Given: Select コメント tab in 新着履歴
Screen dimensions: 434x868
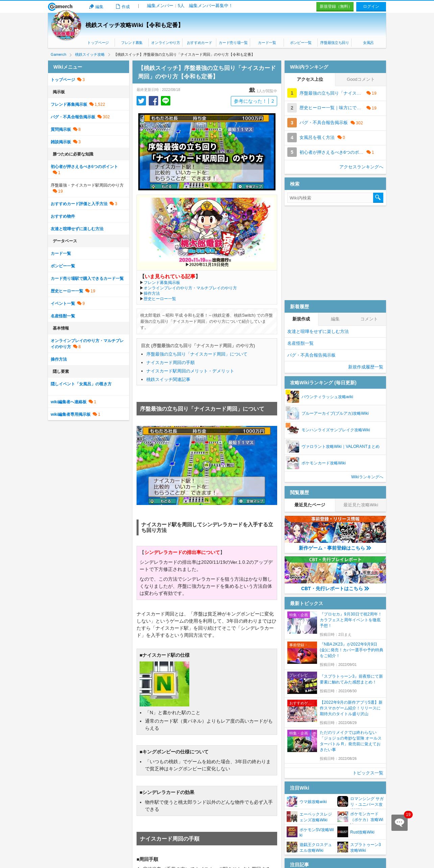Looking at the screenshot, I should point(369,319).
